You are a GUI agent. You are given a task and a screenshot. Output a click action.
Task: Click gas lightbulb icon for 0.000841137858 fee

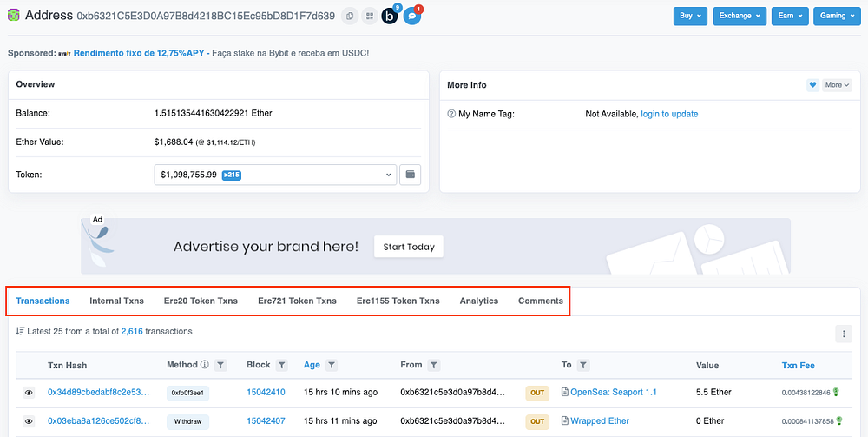839,420
